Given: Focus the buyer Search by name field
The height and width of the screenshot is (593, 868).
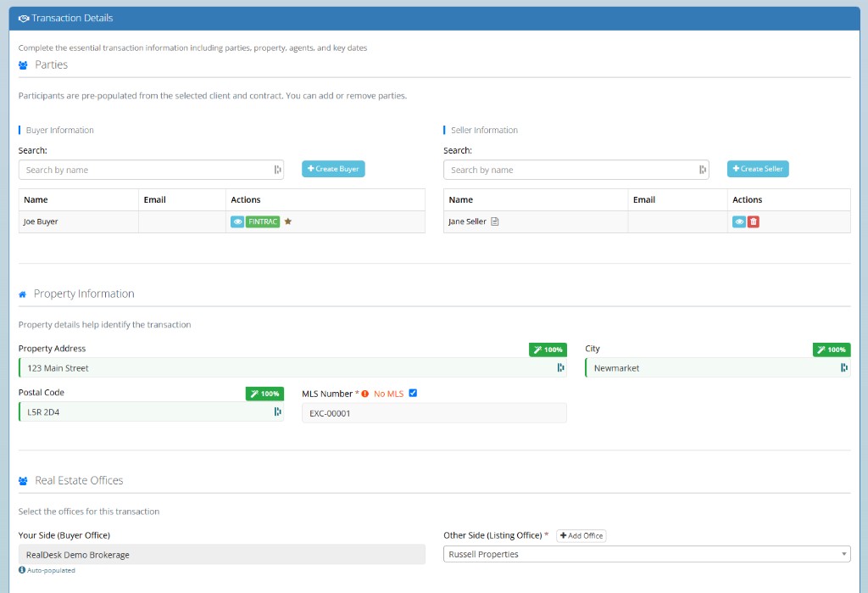Looking at the screenshot, I should pyautogui.click(x=151, y=170).
